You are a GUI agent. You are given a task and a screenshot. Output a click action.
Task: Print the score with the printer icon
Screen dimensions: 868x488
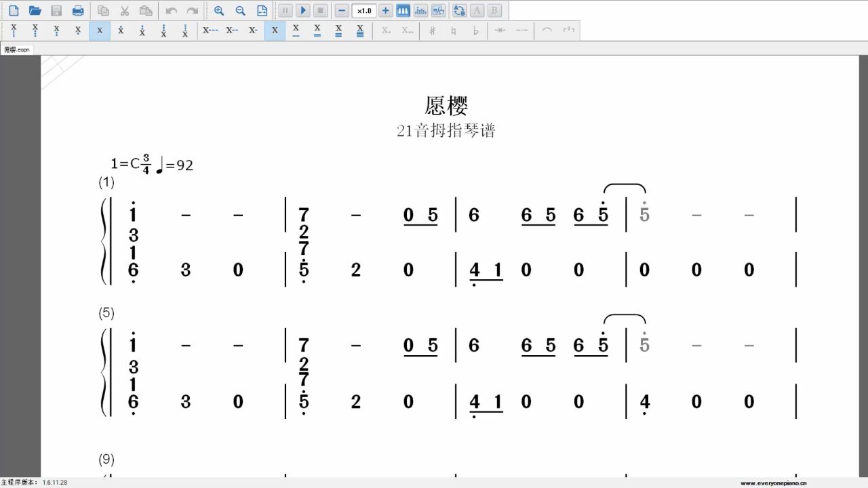pos(78,10)
